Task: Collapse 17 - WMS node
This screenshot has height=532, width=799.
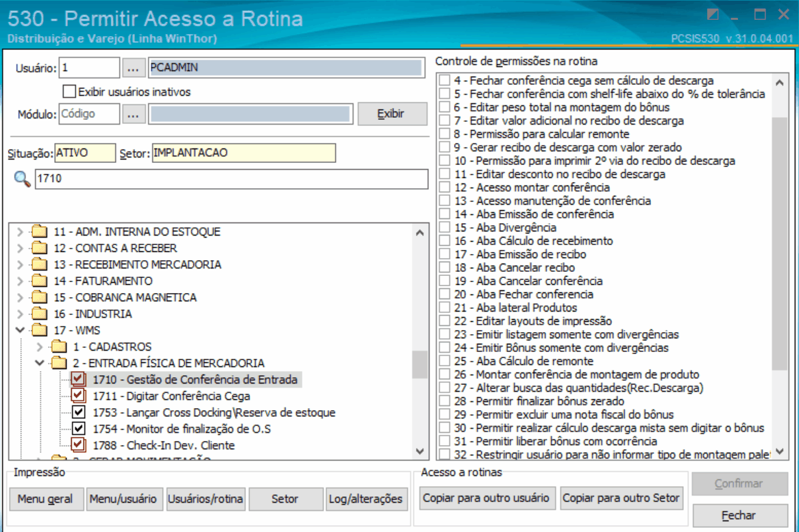Action: 20,330
